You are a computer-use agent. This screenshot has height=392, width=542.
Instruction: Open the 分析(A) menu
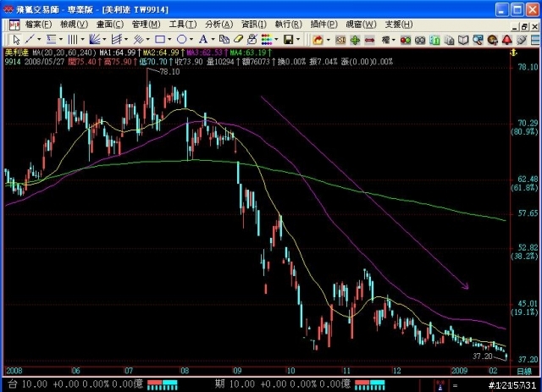218,25
